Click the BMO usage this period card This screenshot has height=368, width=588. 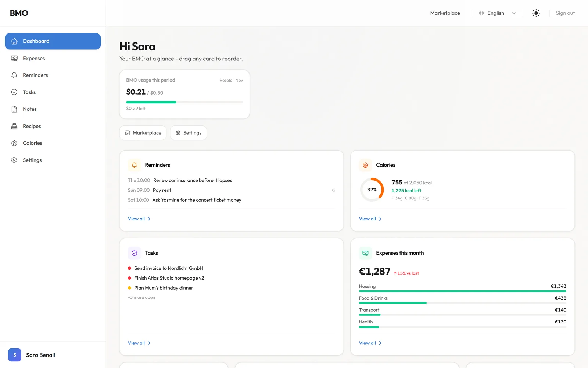(184, 94)
